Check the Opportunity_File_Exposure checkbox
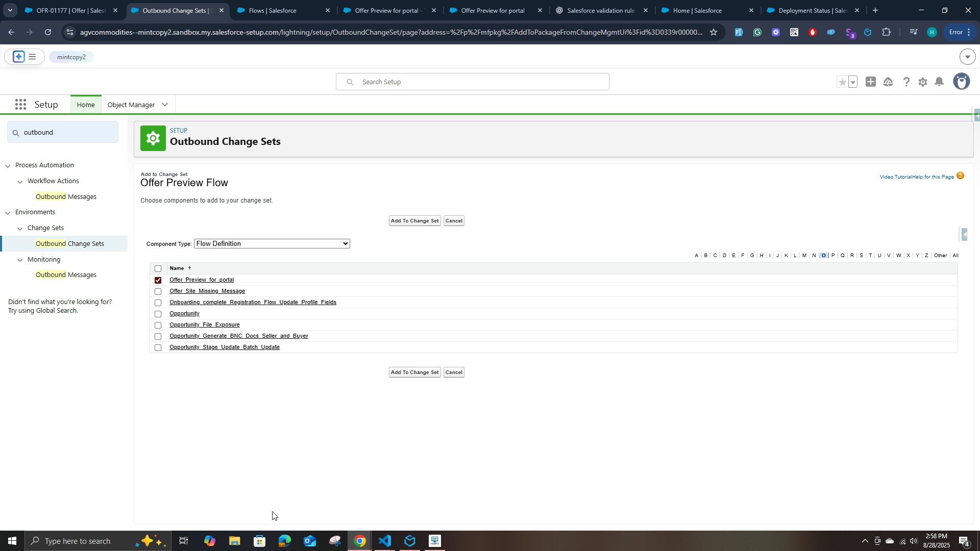This screenshot has height=551, width=980. pyautogui.click(x=158, y=325)
